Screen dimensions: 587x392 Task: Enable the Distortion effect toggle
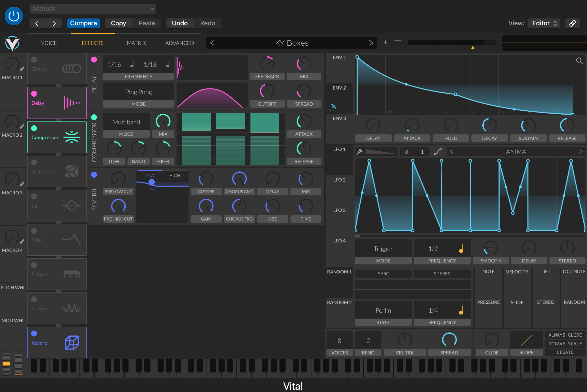(34, 162)
